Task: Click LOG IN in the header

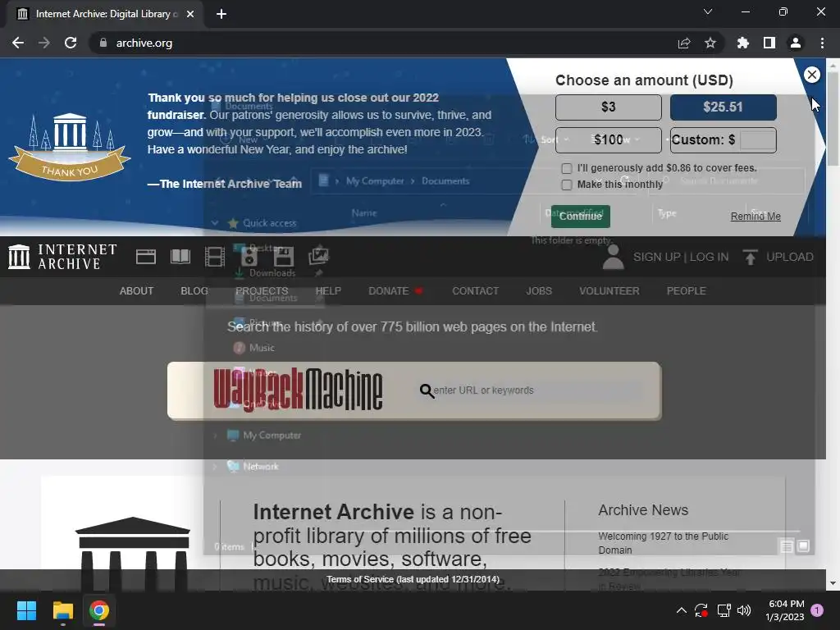Action: 709,257
